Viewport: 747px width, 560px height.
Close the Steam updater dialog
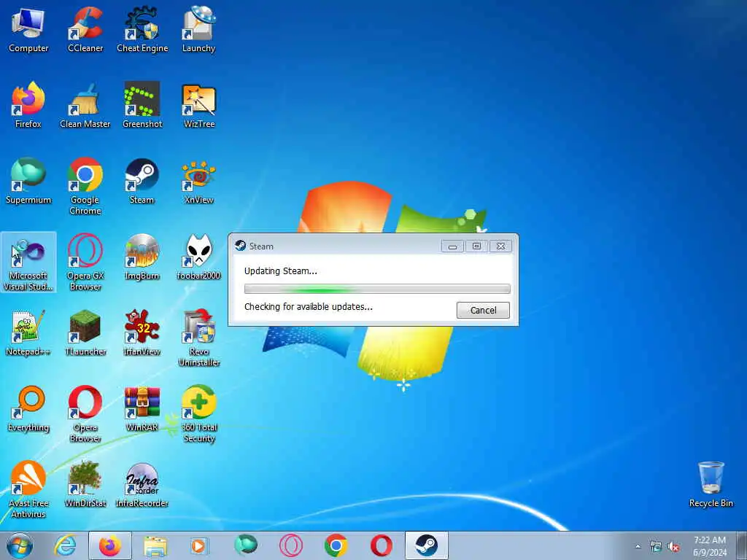500,246
